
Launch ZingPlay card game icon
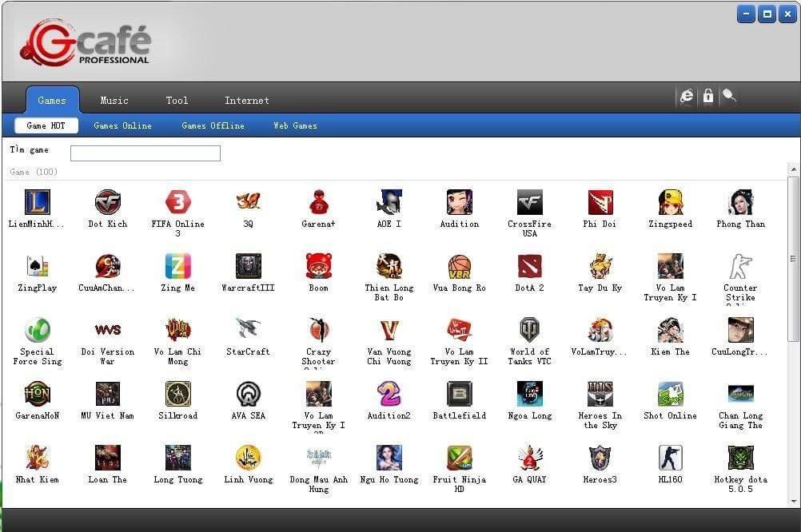38,266
